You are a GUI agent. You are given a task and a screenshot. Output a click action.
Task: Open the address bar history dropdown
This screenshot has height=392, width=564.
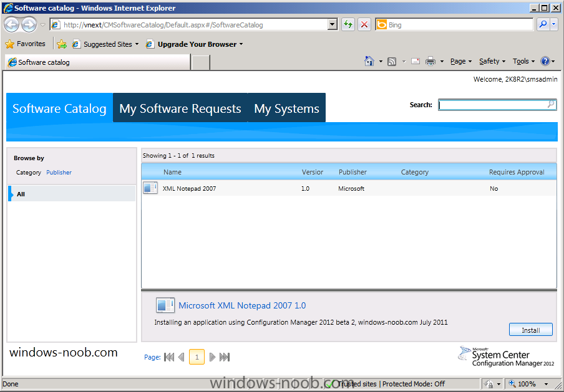[x=333, y=25]
